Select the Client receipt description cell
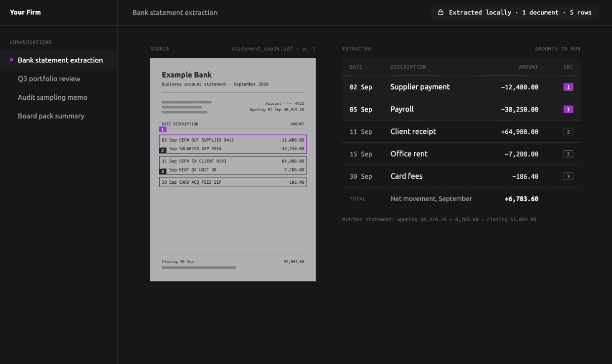Image resolution: width=612 pixels, height=364 pixels. [x=413, y=131]
